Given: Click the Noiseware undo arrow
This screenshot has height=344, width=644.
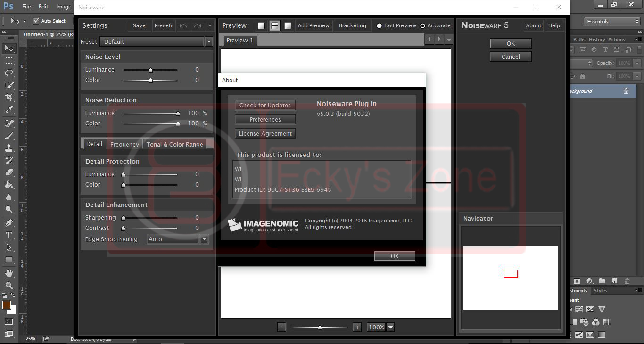Looking at the screenshot, I should point(183,25).
